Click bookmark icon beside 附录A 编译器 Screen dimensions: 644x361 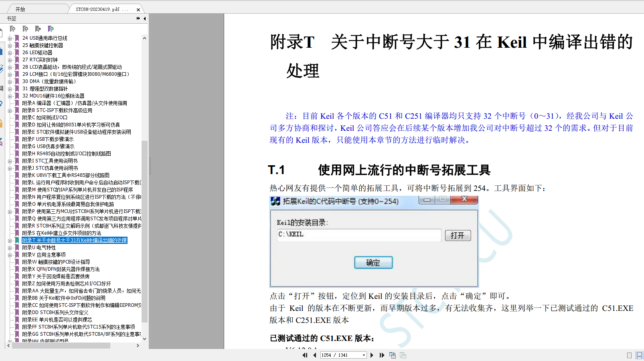pyautogui.click(x=17, y=103)
